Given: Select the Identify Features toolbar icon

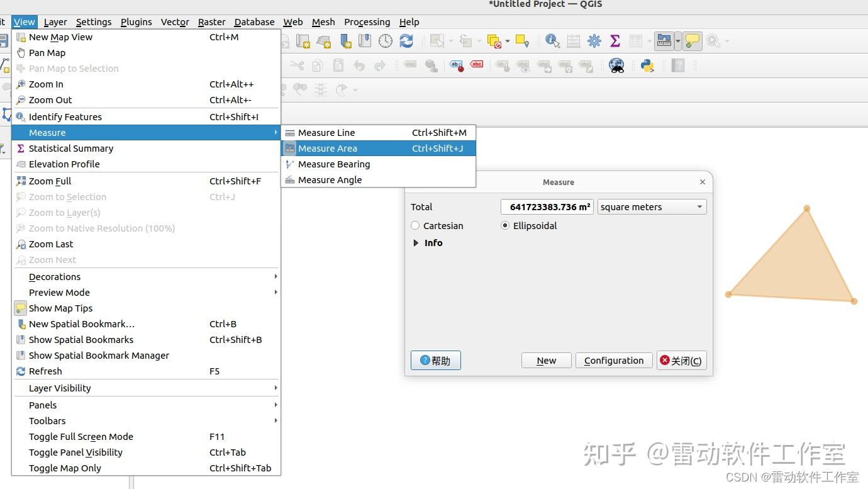Looking at the screenshot, I should point(550,41).
